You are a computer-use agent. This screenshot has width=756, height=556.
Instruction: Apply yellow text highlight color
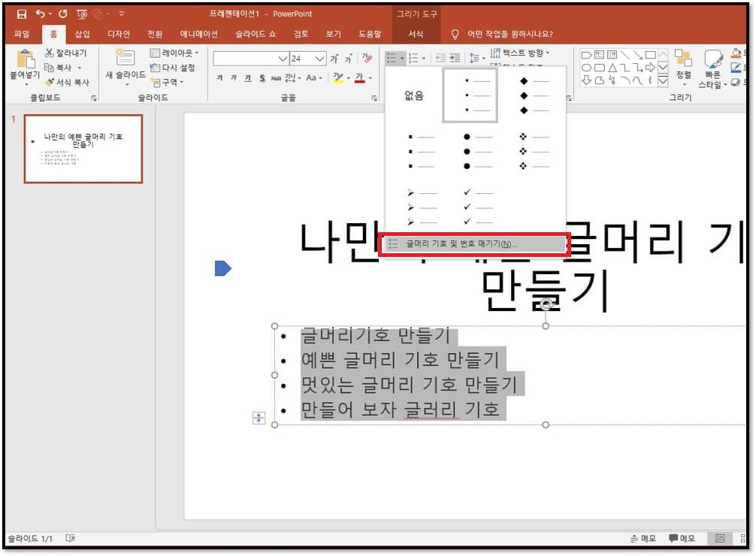pyautogui.click(x=338, y=77)
